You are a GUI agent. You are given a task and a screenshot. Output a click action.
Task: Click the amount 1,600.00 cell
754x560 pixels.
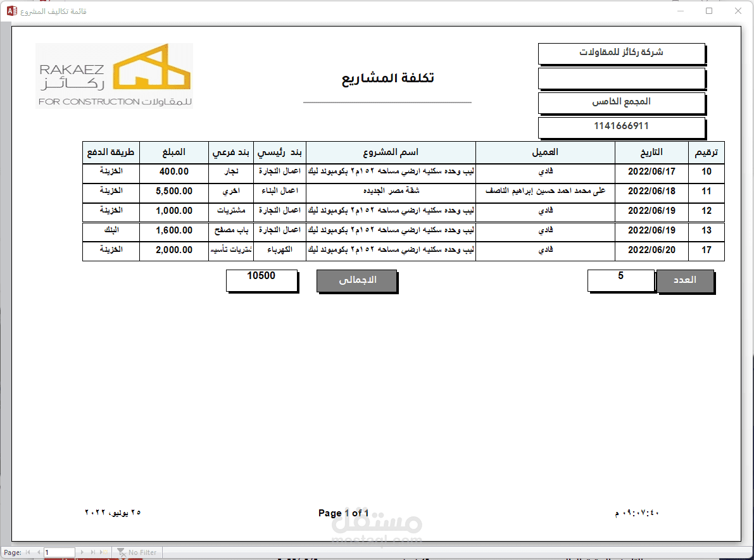pos(174,231)
